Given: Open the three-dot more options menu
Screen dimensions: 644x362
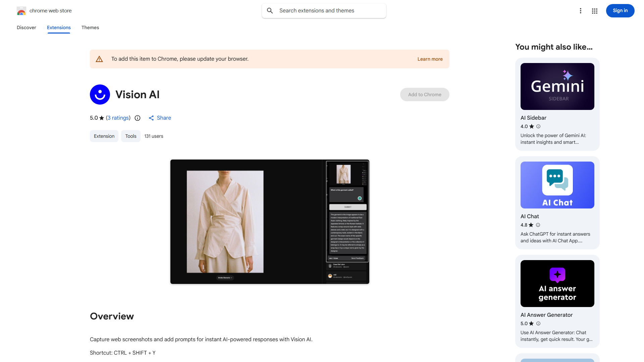Looking at the screenshot, I should tap(580, 11).
